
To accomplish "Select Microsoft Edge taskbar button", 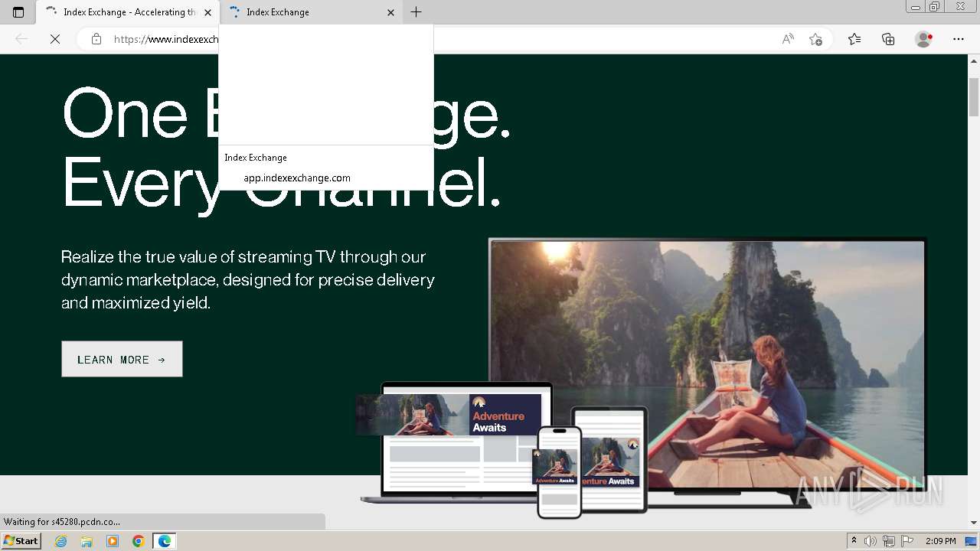I will pyautogui.click(x=165, y=541).
